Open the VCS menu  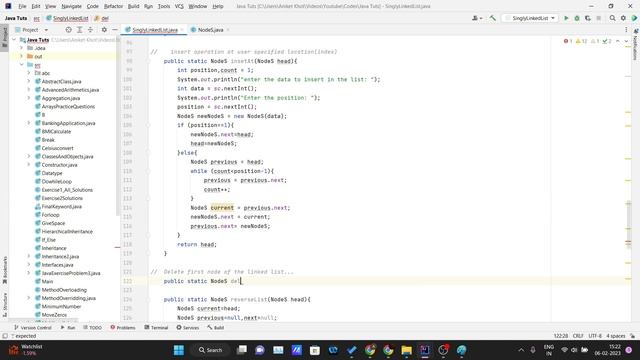coord(179,6)
